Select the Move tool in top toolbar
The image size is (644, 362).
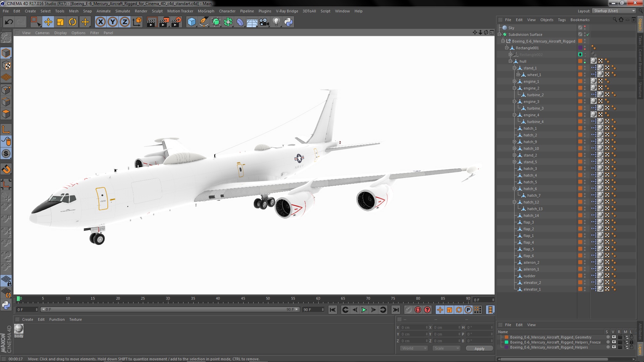(48, 22)
